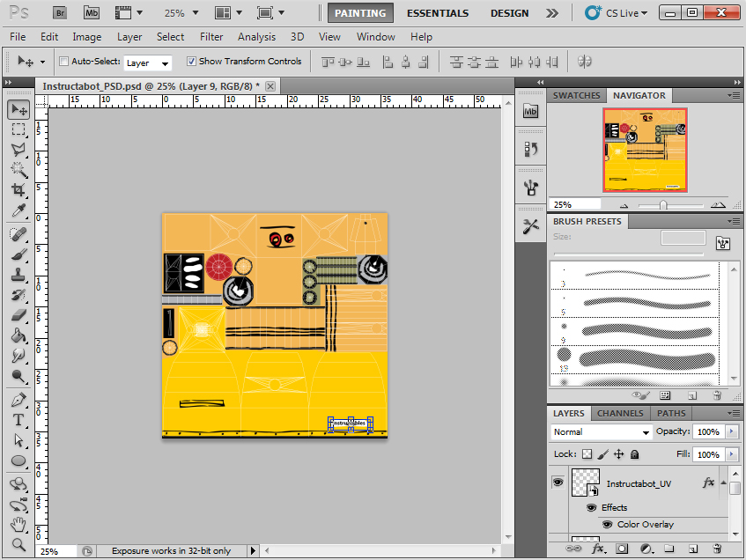This screenshot has height=560, width=746.
Task: Open the layer blend mode dropdown
Action: click(601, 431)
